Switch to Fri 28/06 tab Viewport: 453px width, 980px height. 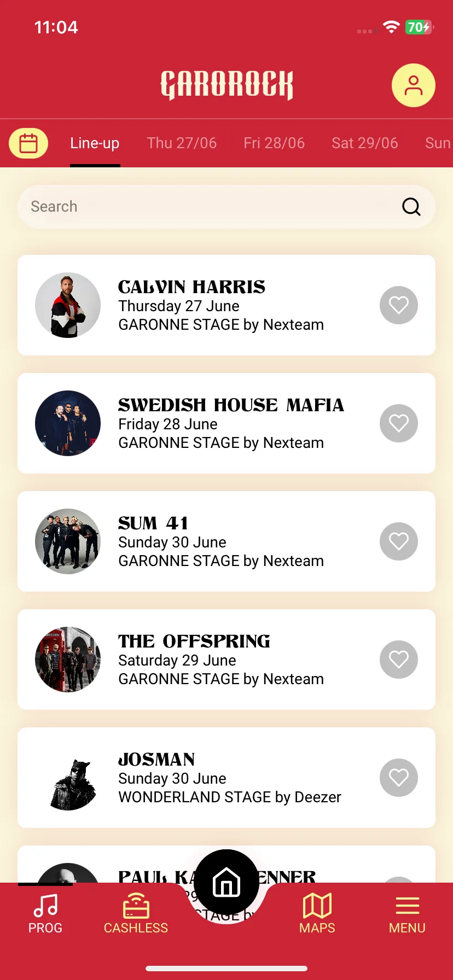(274, 143)
